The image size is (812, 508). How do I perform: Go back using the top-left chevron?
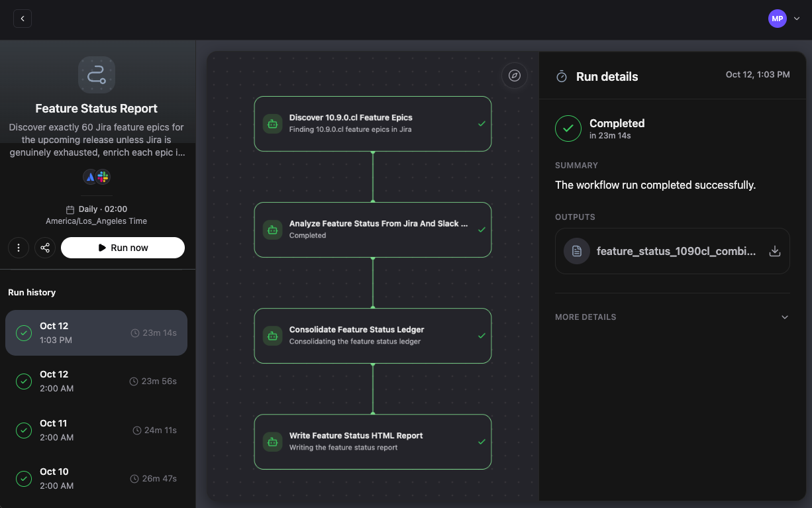point(23,19)
